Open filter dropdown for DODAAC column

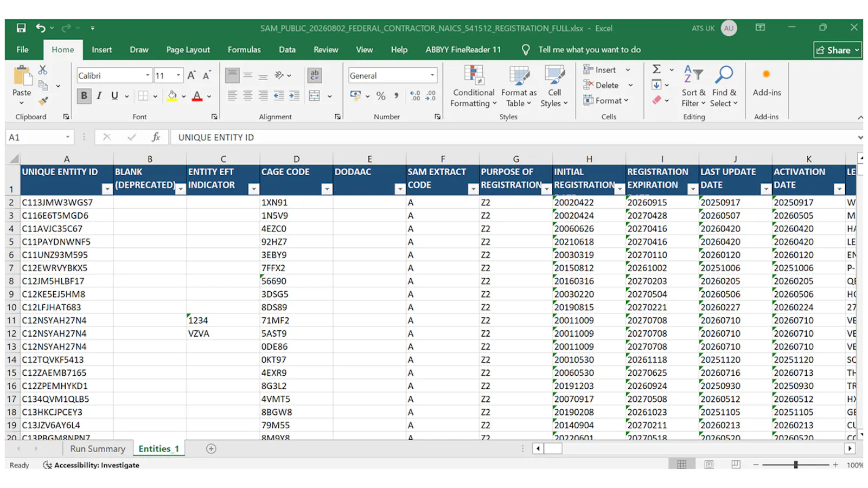[x=400, y=189]
